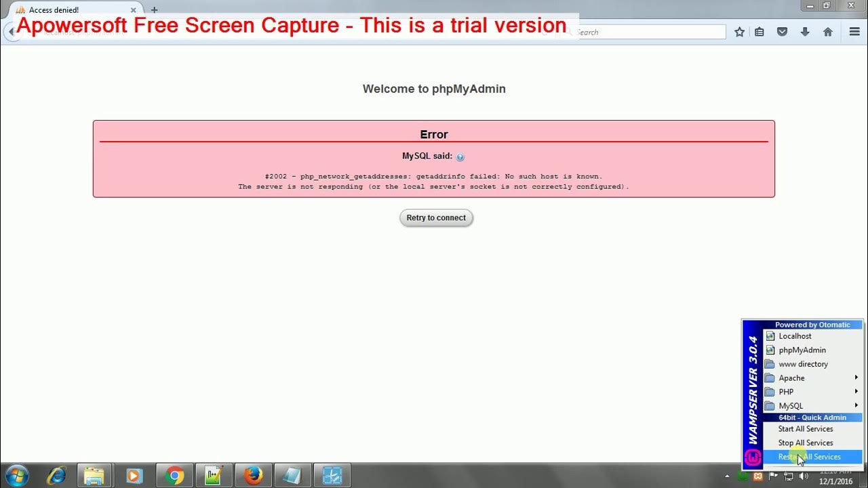Show bookmarks list icon in Firefox toolbar
The height and width of the screenshot is (488, 868).
(x=759, y=32)
